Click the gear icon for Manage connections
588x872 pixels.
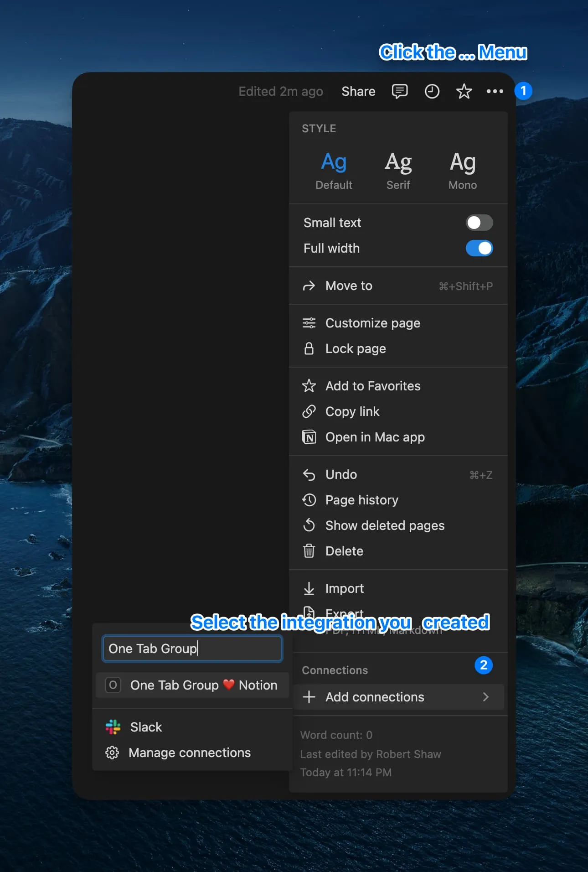(112, 753)
